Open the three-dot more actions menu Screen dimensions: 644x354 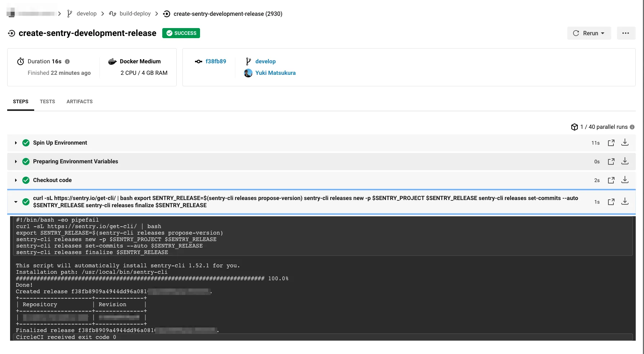[x=626, y=33]
